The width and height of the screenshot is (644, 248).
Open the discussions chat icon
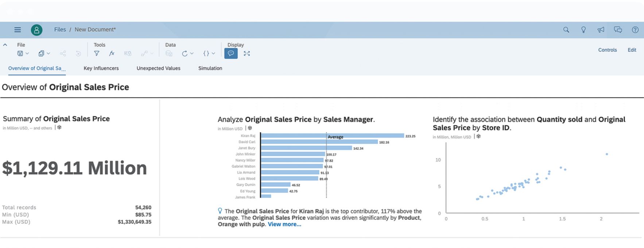click(618, 30)
